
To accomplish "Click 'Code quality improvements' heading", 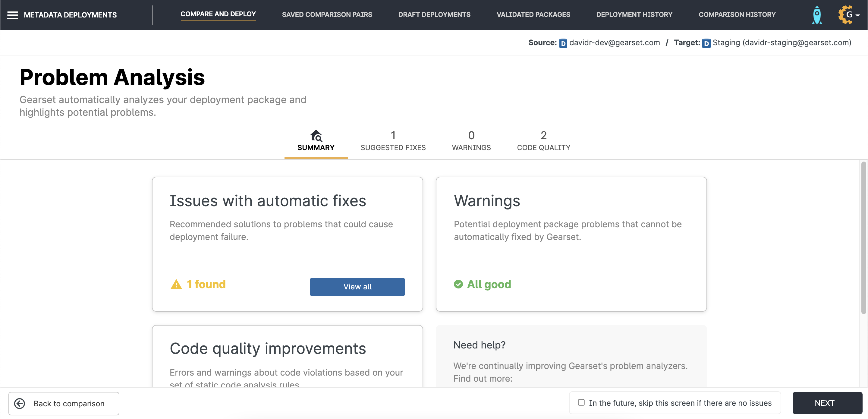I will (x=268, y=348).
